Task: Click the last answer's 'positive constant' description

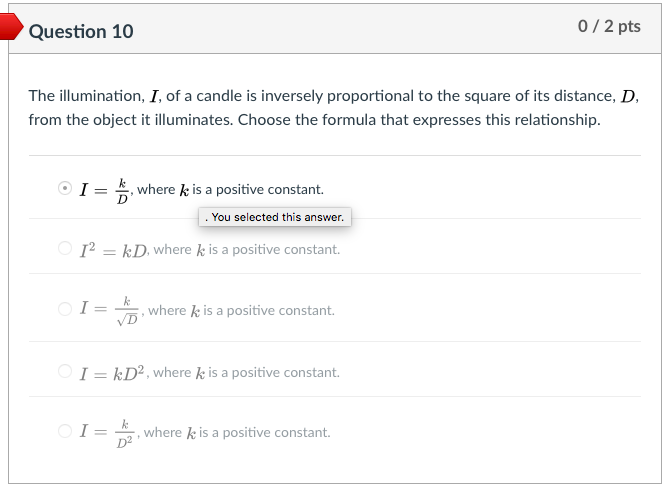Action: tap(238, 432)
